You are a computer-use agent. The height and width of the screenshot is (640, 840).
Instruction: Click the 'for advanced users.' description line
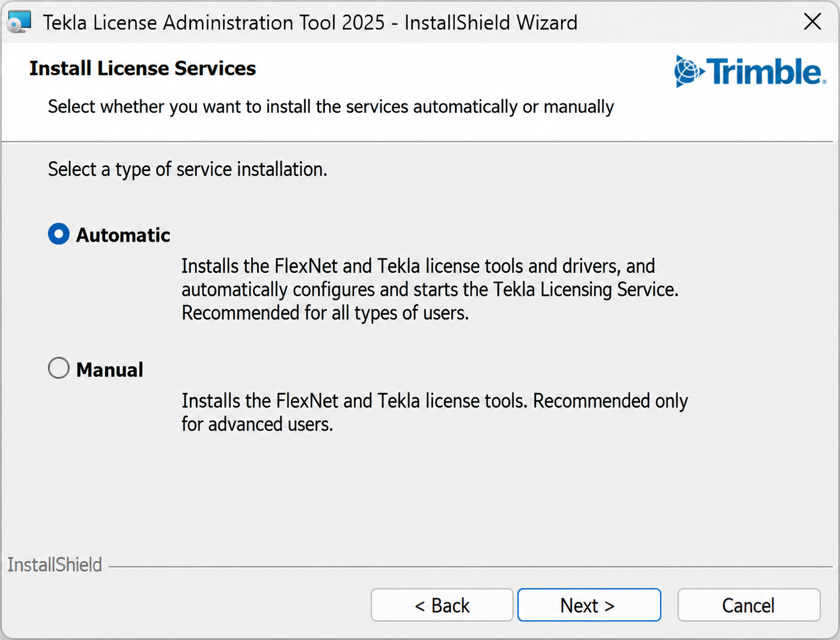(x=257, y=424)
